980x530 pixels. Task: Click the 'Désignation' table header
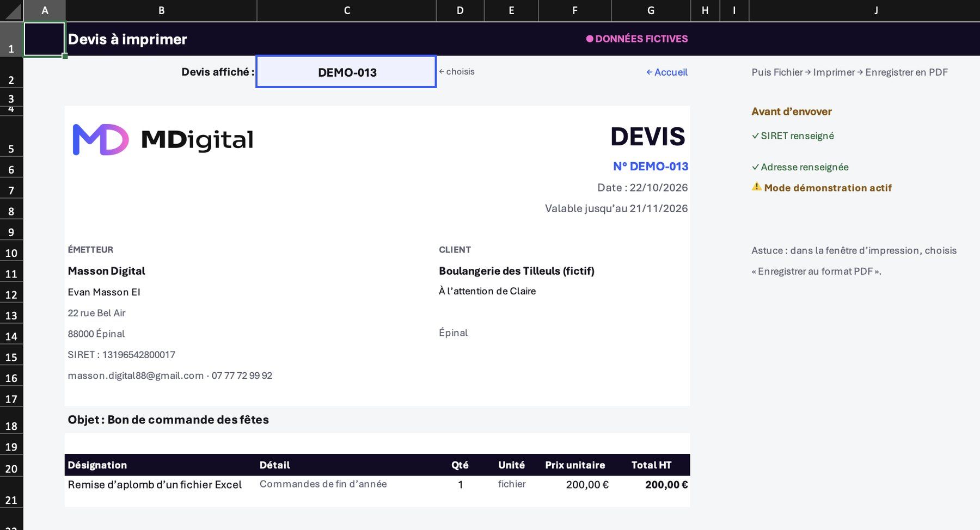click(97, 465)
